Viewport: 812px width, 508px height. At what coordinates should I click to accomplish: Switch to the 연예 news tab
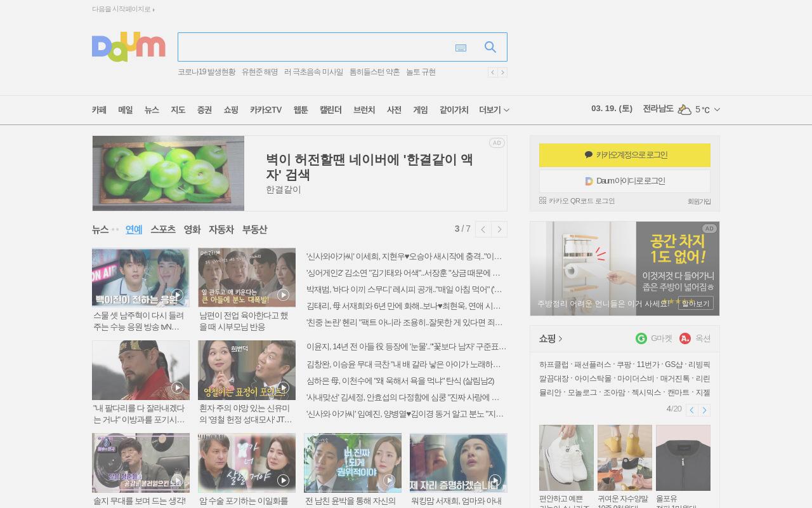coord(134,229)
